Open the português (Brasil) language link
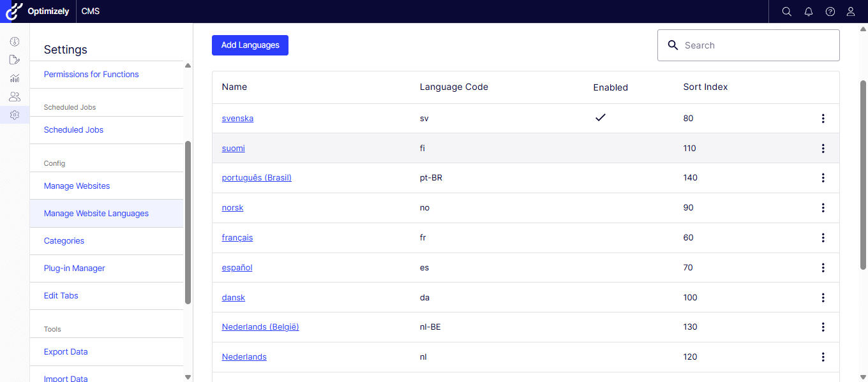 pyautogui.click(x=257, y=177)
